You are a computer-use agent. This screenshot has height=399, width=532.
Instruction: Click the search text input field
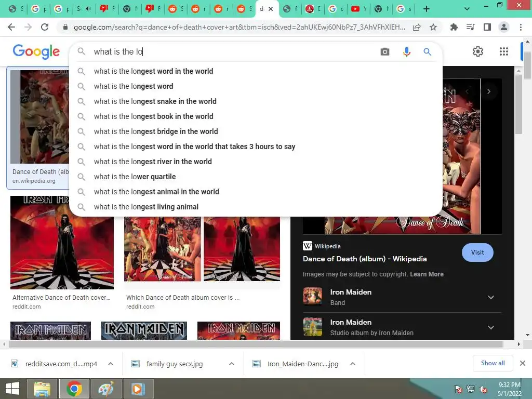pos(234,51)
